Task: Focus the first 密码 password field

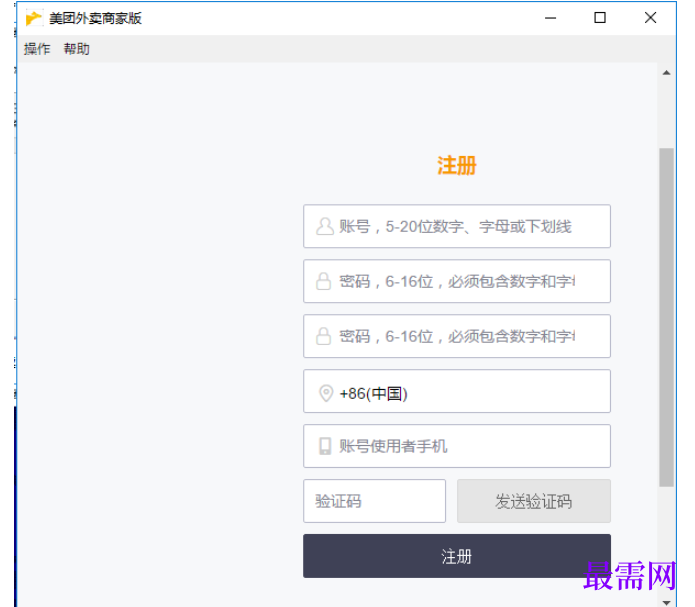Action: (x=457, y=281)
